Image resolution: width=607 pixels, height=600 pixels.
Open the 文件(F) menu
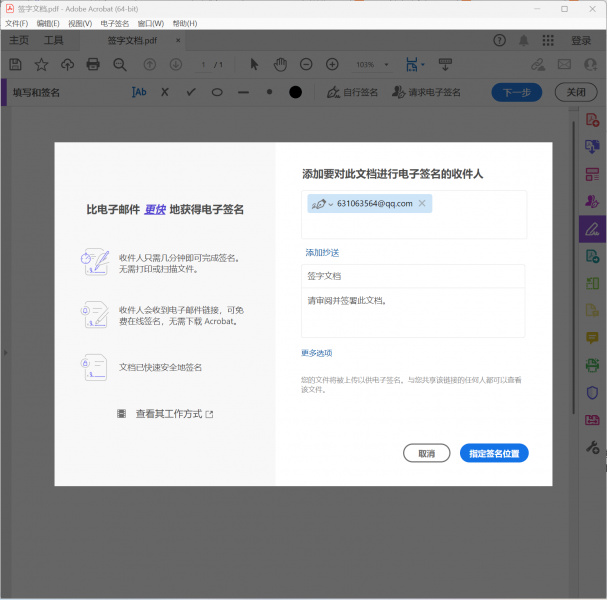16,24
